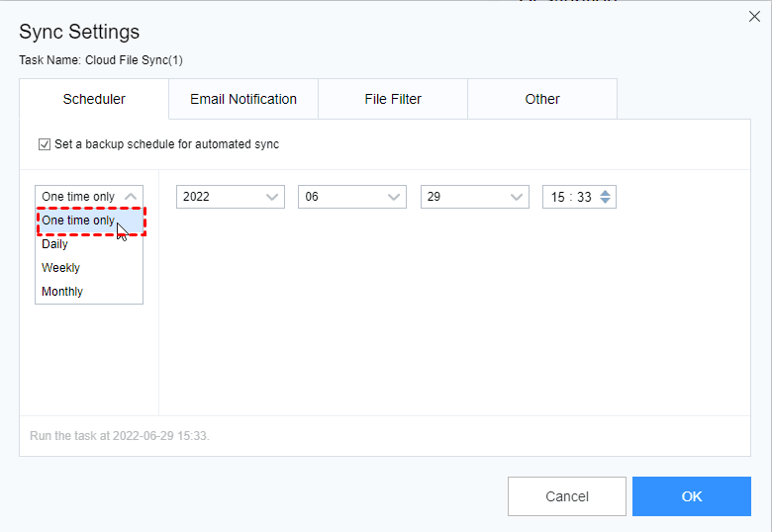Choose the Daily schedule option
Image resolution: width=772 pixels, height=532 pixels.
89,244
